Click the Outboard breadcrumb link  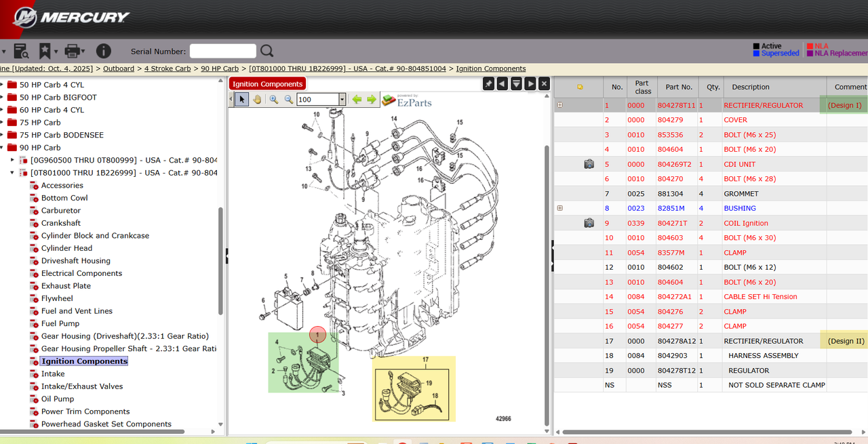tap(119, 68)
